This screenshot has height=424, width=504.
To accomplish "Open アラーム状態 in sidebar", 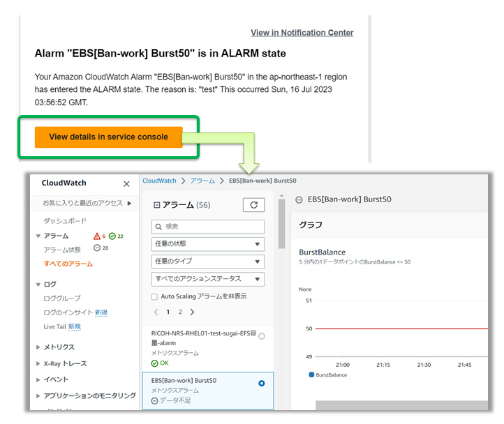I will [x=62, y=250].
